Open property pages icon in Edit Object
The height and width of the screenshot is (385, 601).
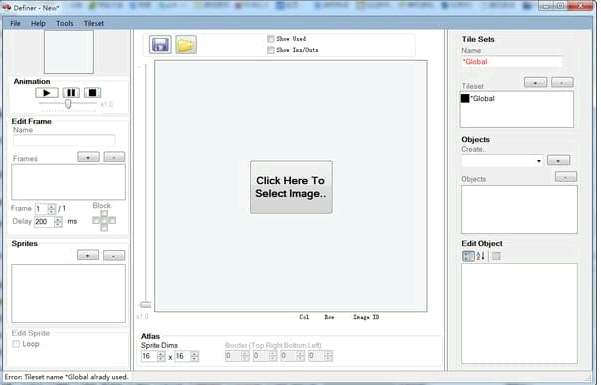pos(496,256)
